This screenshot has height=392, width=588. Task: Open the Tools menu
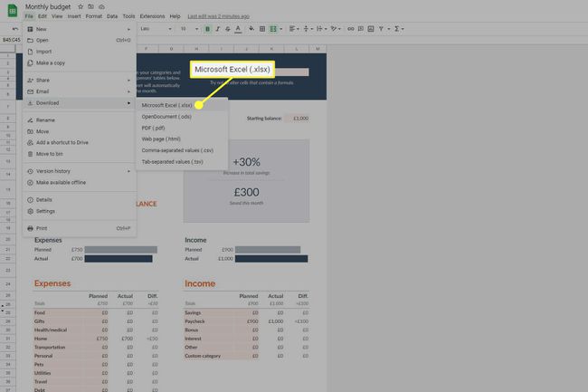[x=128, y=16]
